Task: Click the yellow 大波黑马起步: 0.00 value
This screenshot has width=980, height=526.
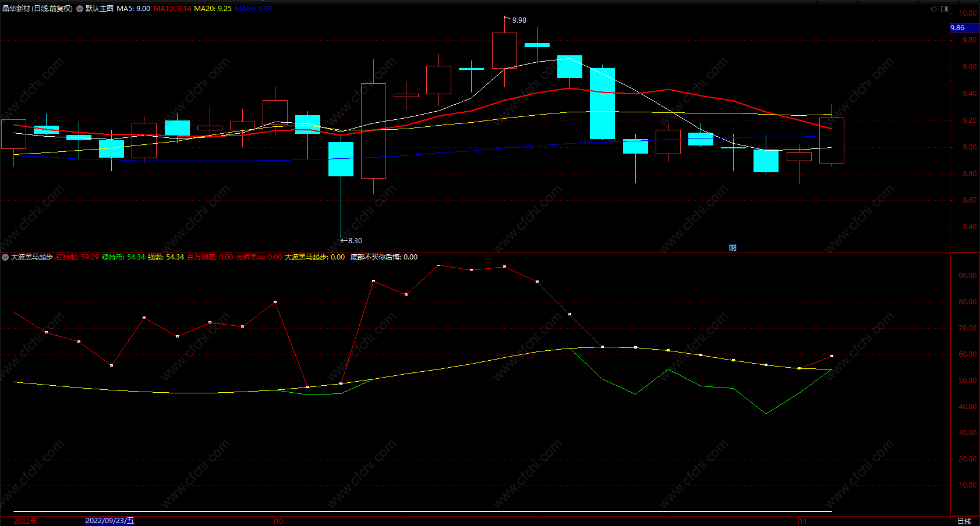Action: pos(314,257)
